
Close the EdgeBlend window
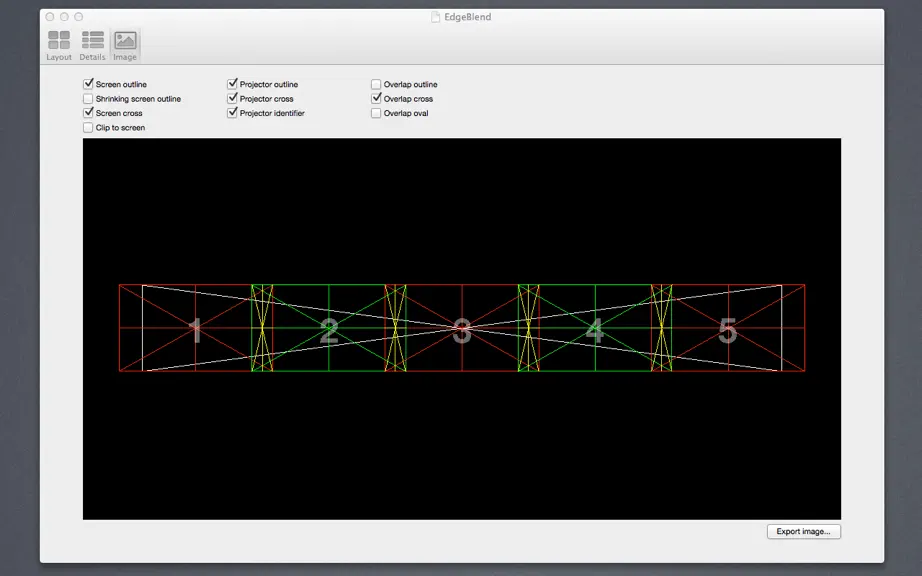click(50, 17)
